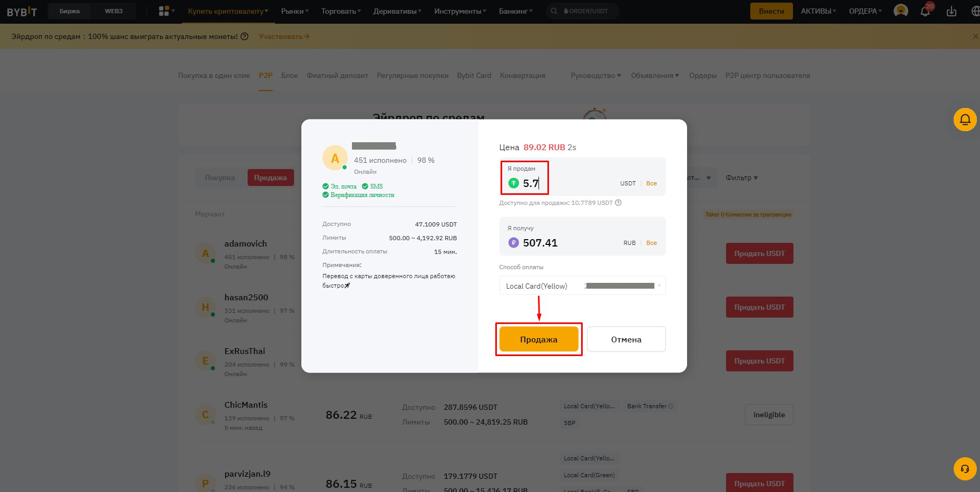Open Фиатный депозит tab
980x492 pixels.
tap(337, 75)
